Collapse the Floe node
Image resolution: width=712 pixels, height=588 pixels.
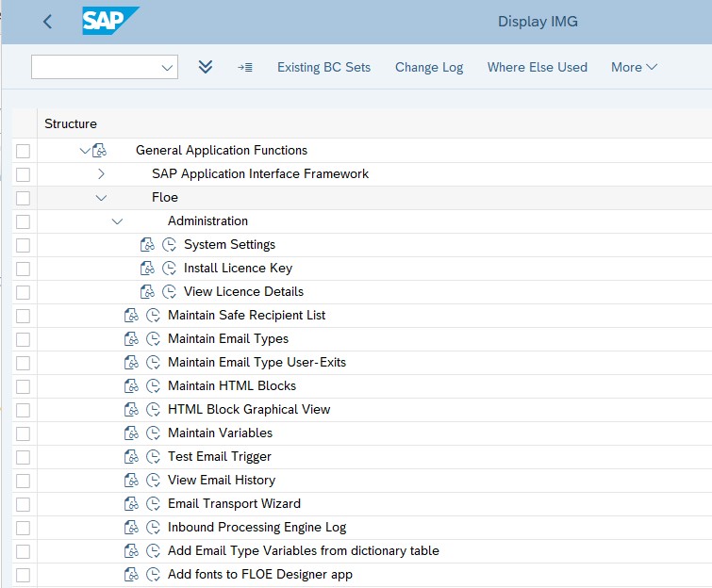(101, 198)
